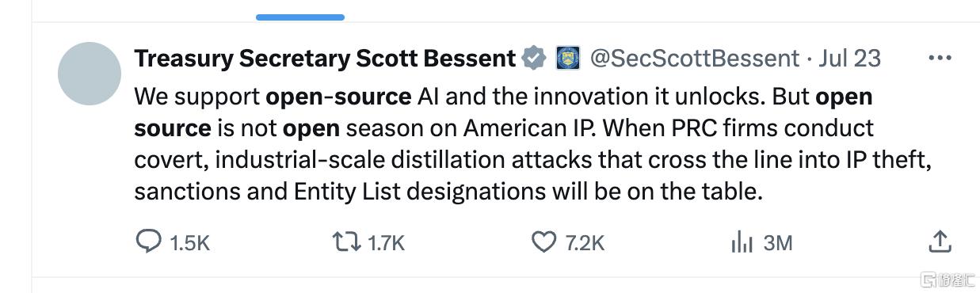Click the blue verified checkmark badge
Viewport: 980px width, 293px height.
[x=533, y=58]
